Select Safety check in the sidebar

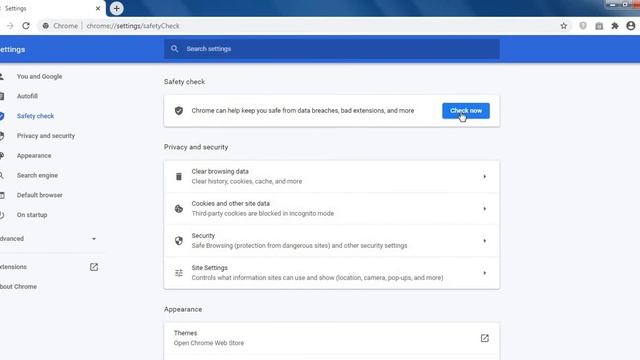(x=35, y=116)
